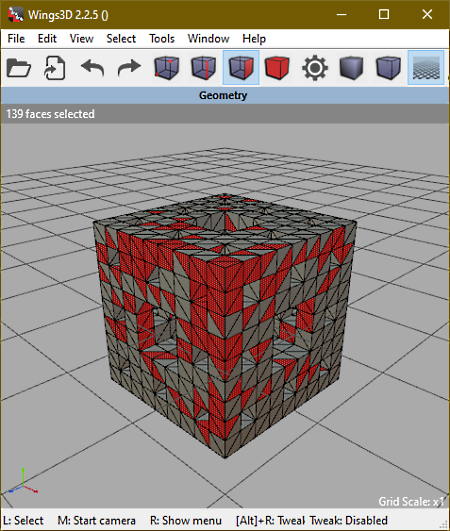Switch to face selection mode
The image size is (450, 531).
point(241,68)
